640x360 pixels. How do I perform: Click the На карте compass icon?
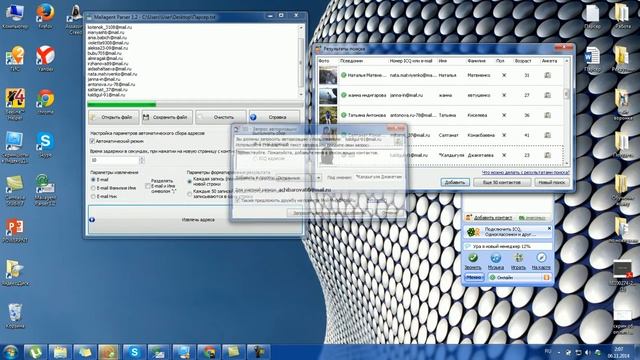point(541,258)
